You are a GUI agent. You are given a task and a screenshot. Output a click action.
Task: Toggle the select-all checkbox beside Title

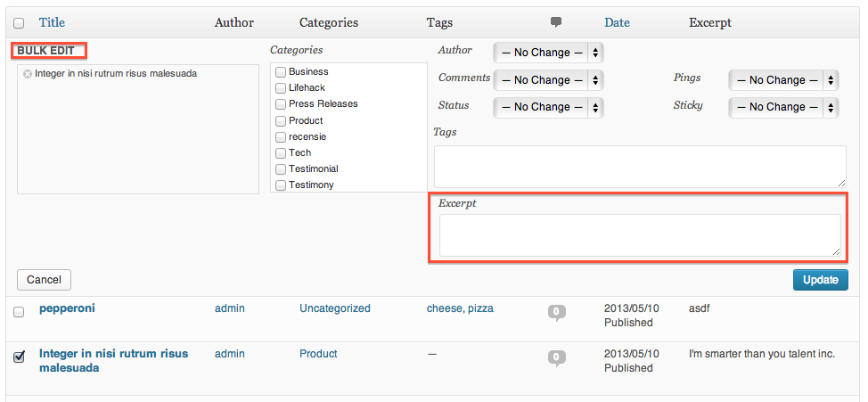pos(19,23)
